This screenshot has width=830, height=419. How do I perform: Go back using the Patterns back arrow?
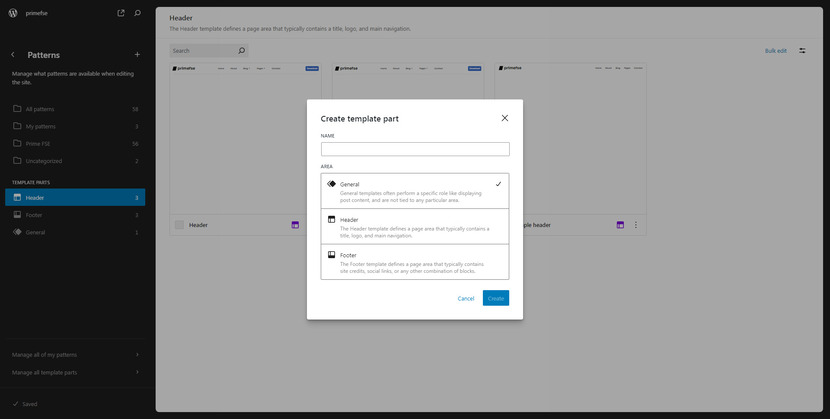pos(13,55)
